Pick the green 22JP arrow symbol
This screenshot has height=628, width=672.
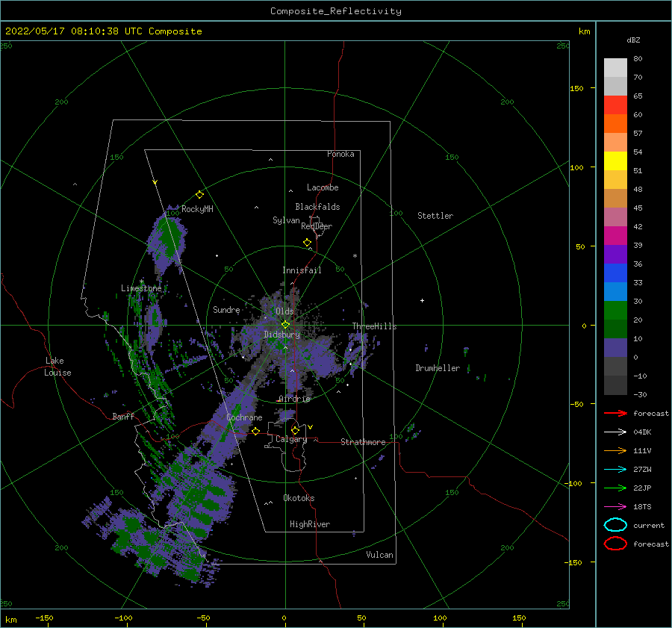615,488
